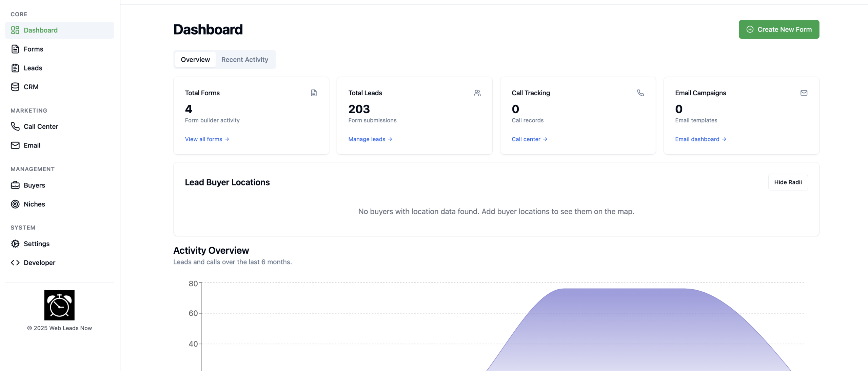Viewport: 868px width, 371px height.
Task: Click the alarm clock logo in sidebar footer
Action: tap(59, 305)
